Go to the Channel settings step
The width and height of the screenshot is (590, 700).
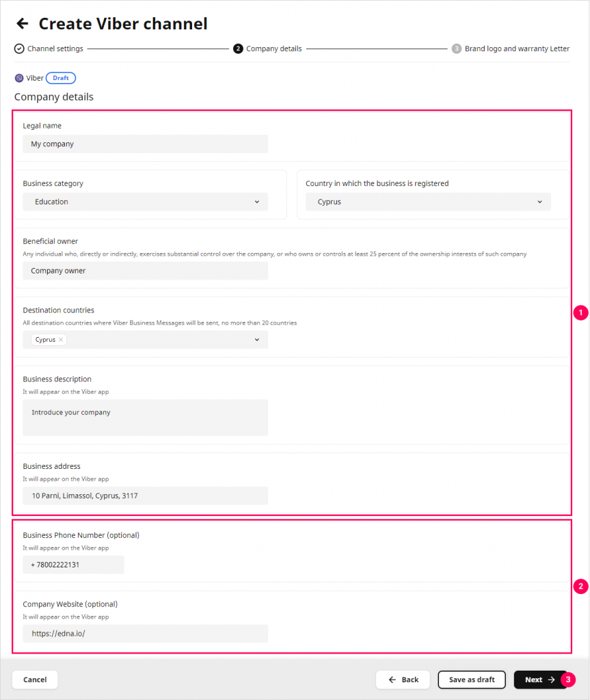coord(55,49)
